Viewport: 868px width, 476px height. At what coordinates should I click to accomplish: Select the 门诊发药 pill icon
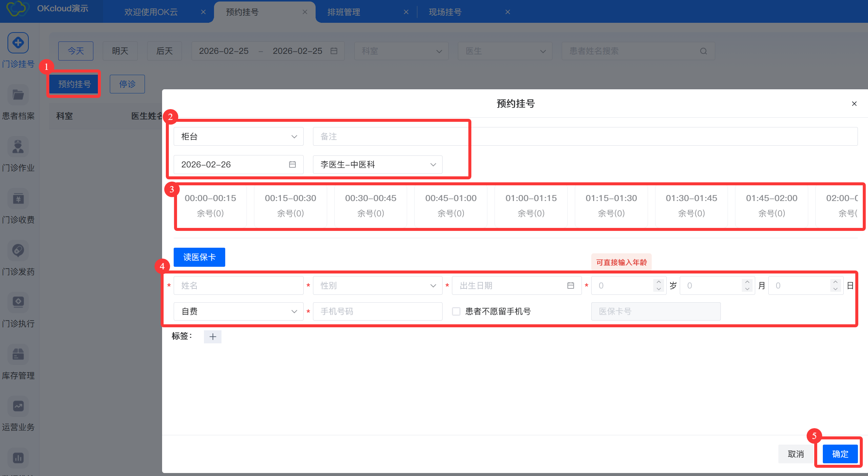(x=18, y=250)
